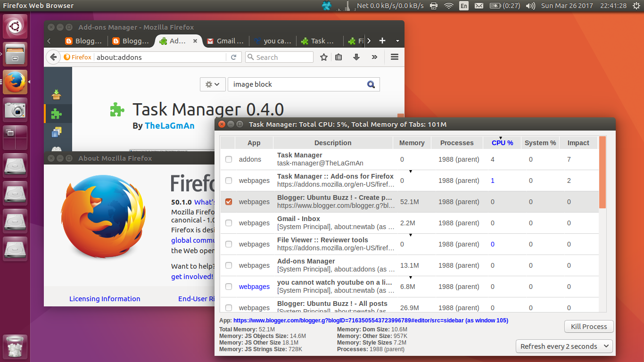Show bookmarks list icon in Firefox toolbar
The height and width of the screenshot is (362, 644).
pos(339,57)
